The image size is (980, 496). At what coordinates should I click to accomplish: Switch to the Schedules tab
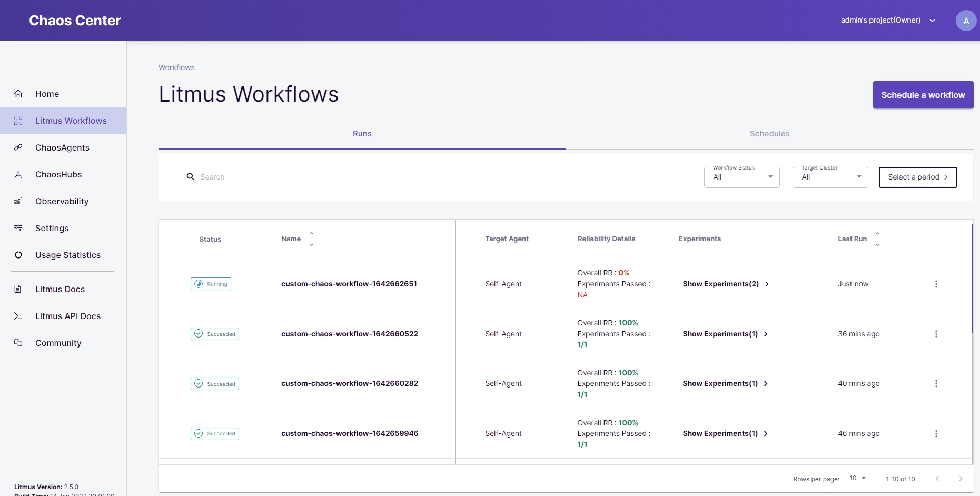coord(769,134)
